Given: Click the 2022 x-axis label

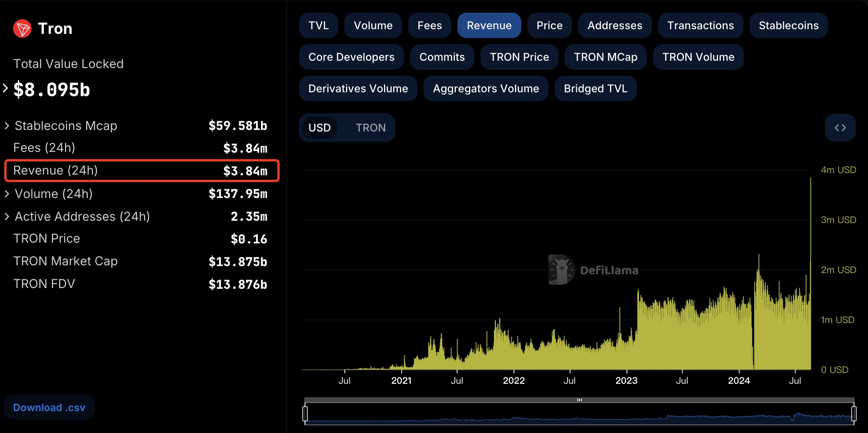Looking at the screenshot, I should (514, 381).
